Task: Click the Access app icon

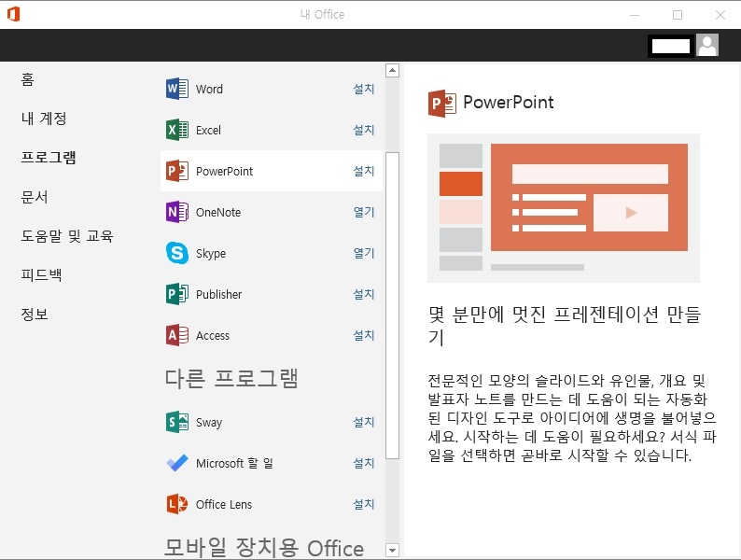Action: (177, 335)
